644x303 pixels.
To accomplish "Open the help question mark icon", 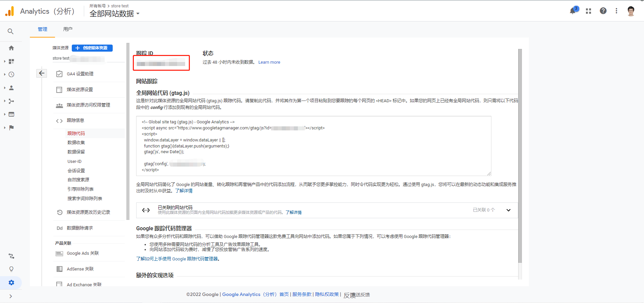I will click(x=603, y=11).
